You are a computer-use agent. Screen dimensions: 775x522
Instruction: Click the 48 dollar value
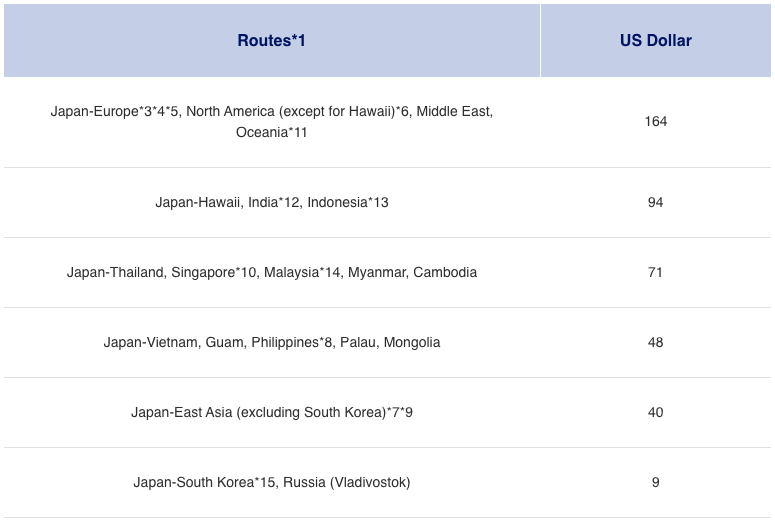[x=655, y=342]
